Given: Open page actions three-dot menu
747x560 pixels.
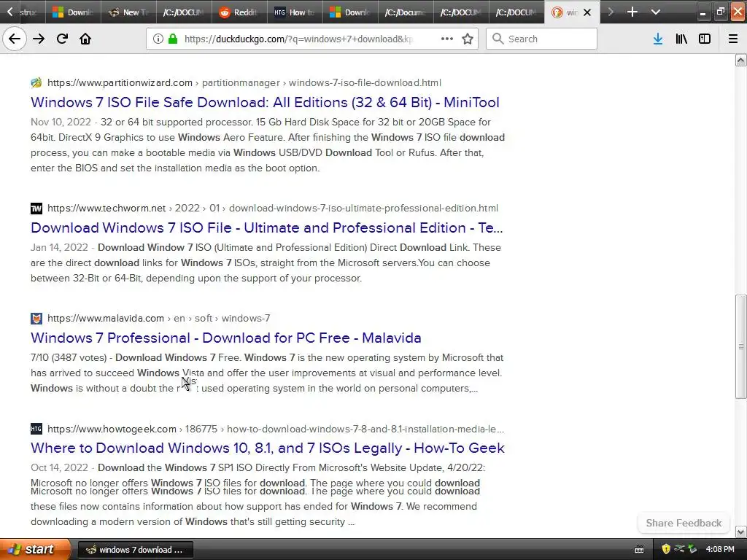Looking at the screenshot, I should coord(447,39).
